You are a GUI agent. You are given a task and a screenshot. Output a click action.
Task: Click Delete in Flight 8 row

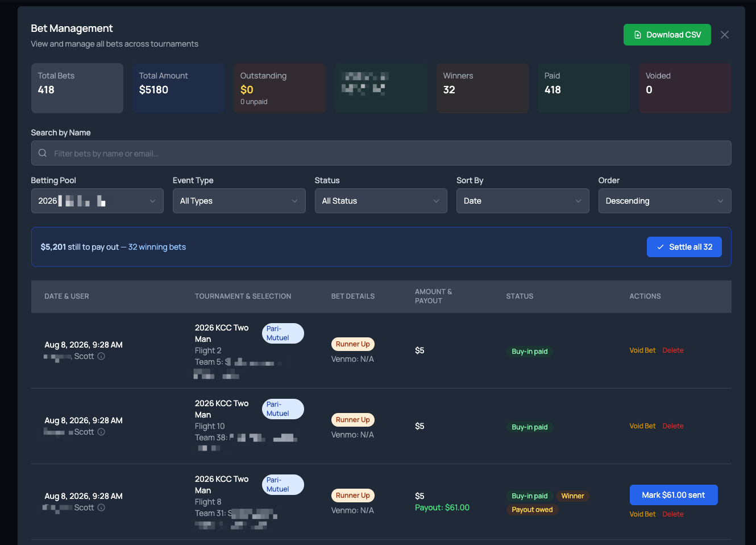[673, 514]
